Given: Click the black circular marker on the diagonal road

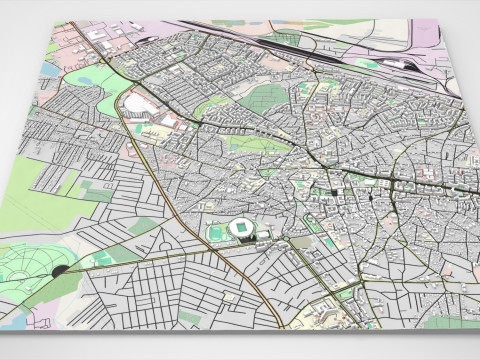Looking at the screenshot, I should 61,271.
